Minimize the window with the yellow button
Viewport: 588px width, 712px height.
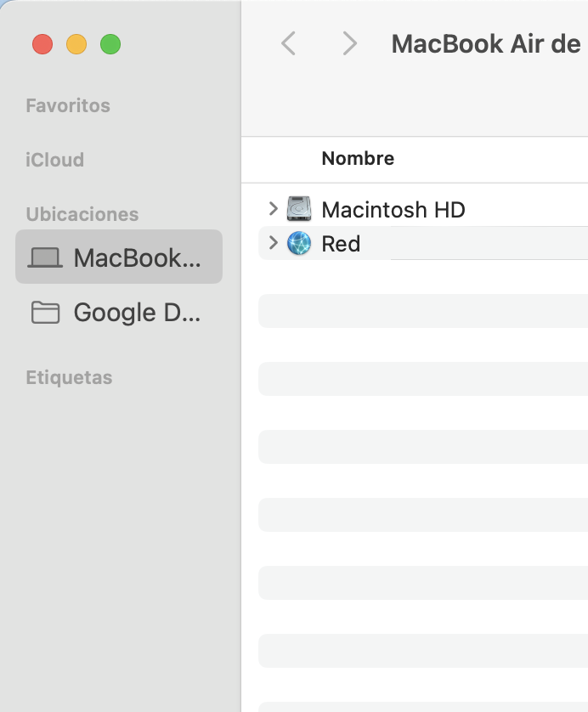[x=76, y=44]
